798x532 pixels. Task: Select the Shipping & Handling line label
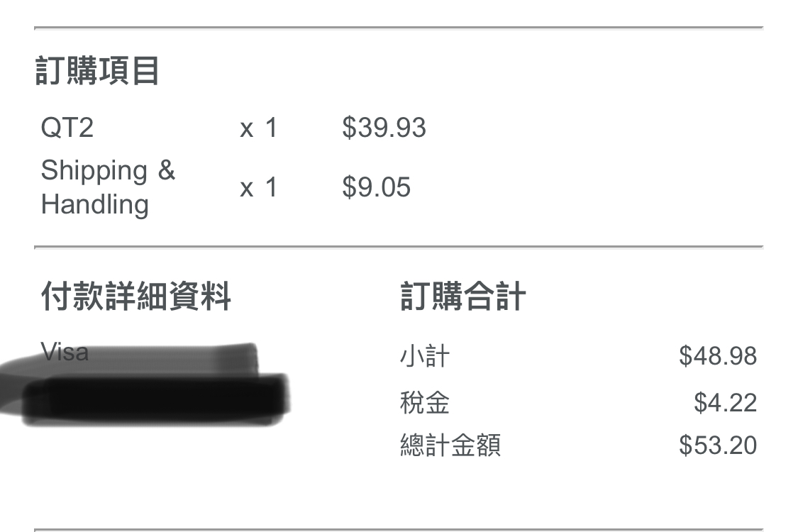(108, 187)
